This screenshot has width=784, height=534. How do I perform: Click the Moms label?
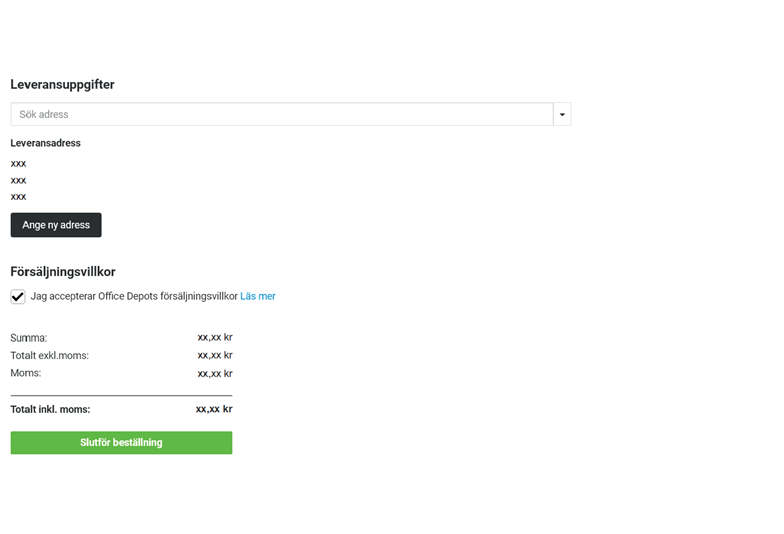coord(26,373)
